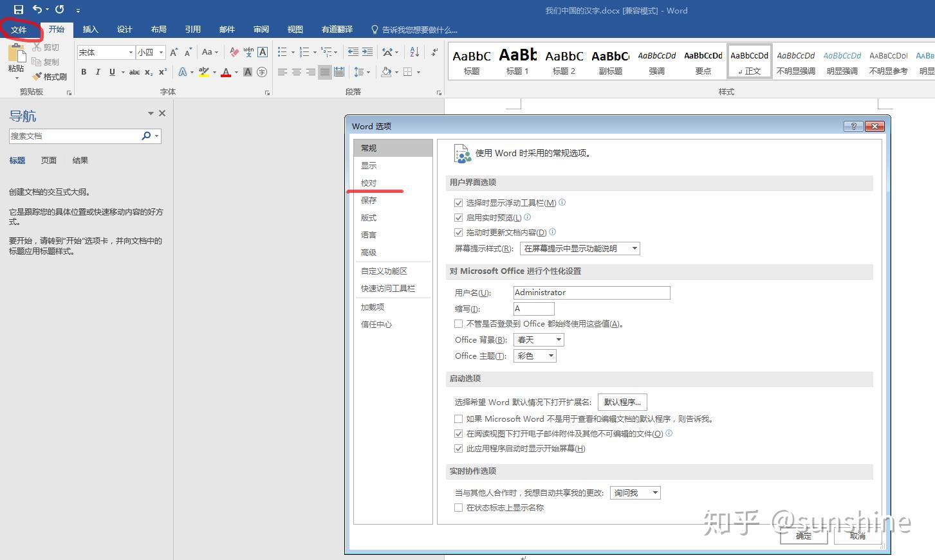The image size is (935, 560).
Task: Toggle '选择时显示浮动工具栏' checkbox
Action: pos(459,203)
